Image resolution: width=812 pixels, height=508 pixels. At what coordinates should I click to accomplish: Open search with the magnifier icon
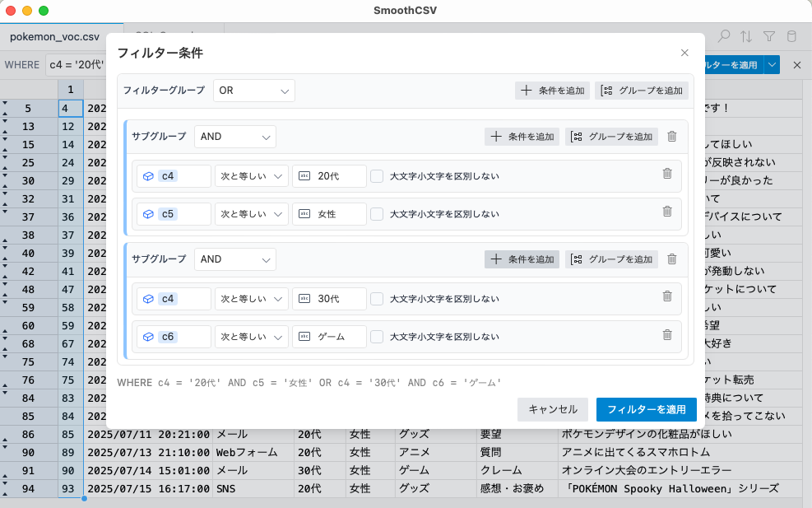point(724,36)
